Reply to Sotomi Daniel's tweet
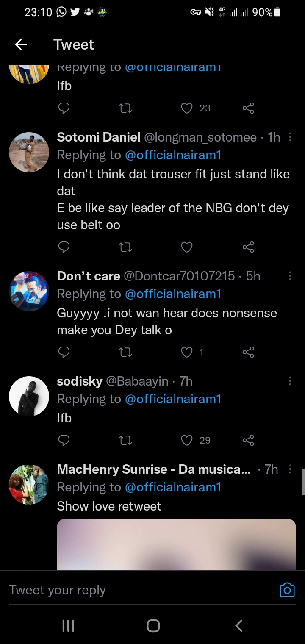The width and height of the screenshot is (305, 644). tap(64, 247)
